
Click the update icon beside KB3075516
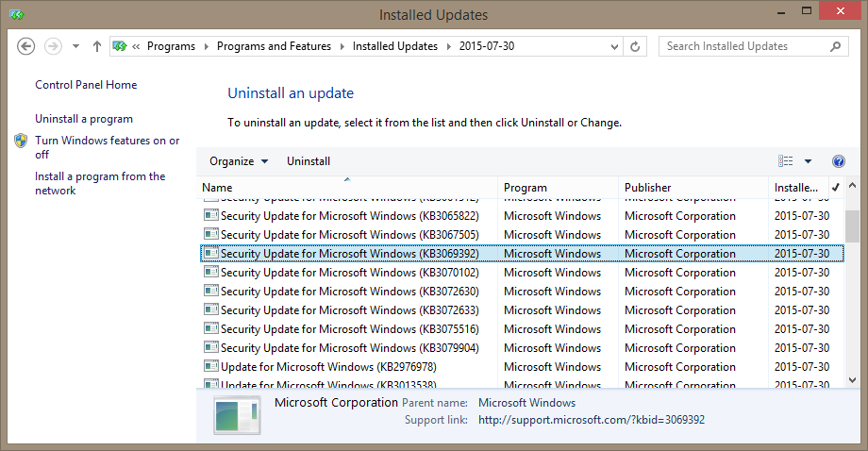coord(211,327)
